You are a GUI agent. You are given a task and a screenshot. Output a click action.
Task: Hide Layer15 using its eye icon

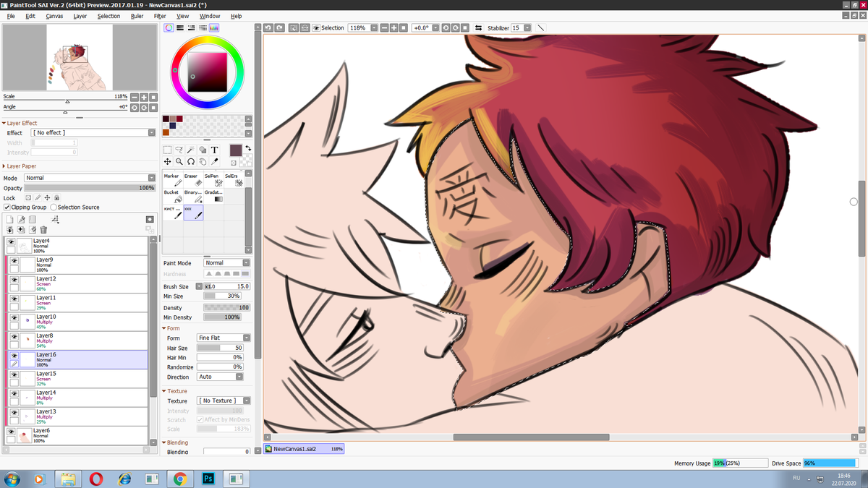(13, 374)
